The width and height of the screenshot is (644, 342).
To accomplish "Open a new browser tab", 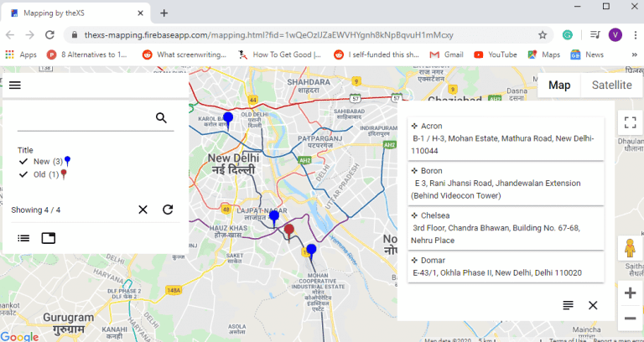I will pyautogui.click(x=164, y=13).
